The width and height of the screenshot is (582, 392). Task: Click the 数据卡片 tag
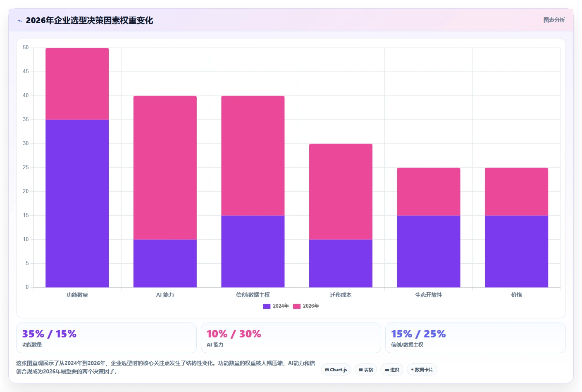422,370
